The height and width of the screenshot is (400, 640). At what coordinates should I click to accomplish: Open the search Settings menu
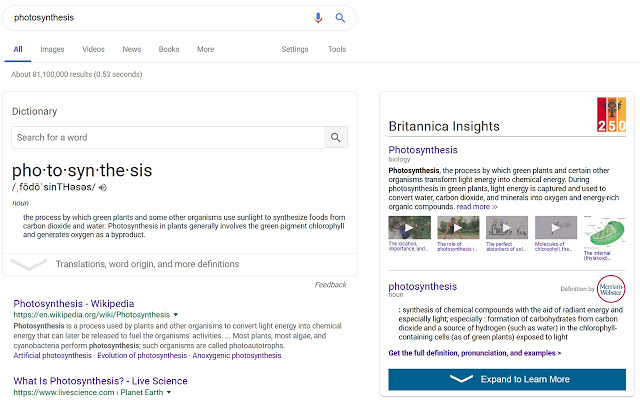(x=294, y=49)
